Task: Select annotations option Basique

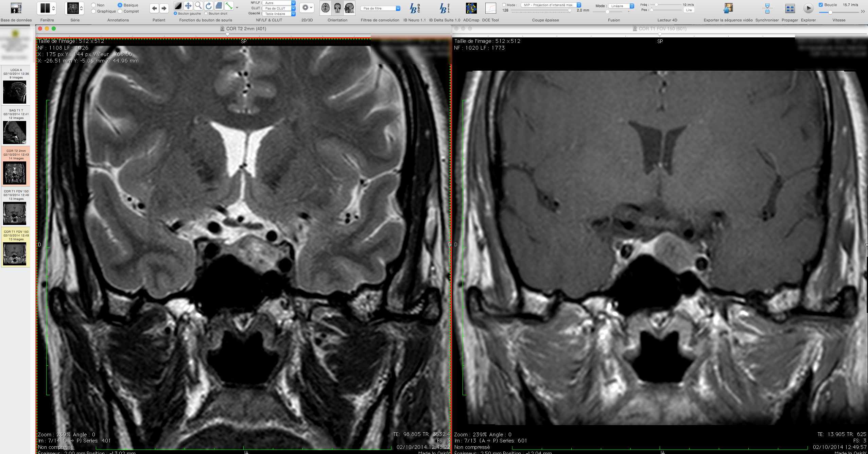Action: pos(120,5)
